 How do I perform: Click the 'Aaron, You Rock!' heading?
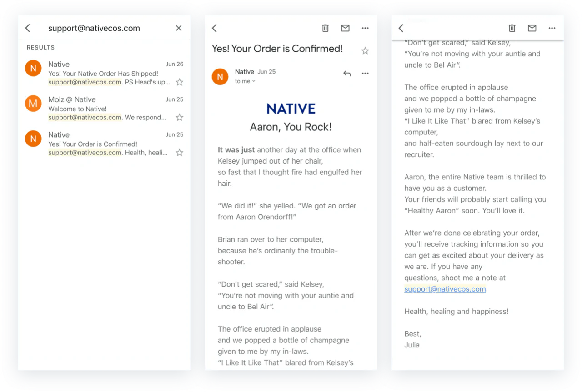click(x=291, y=127)
